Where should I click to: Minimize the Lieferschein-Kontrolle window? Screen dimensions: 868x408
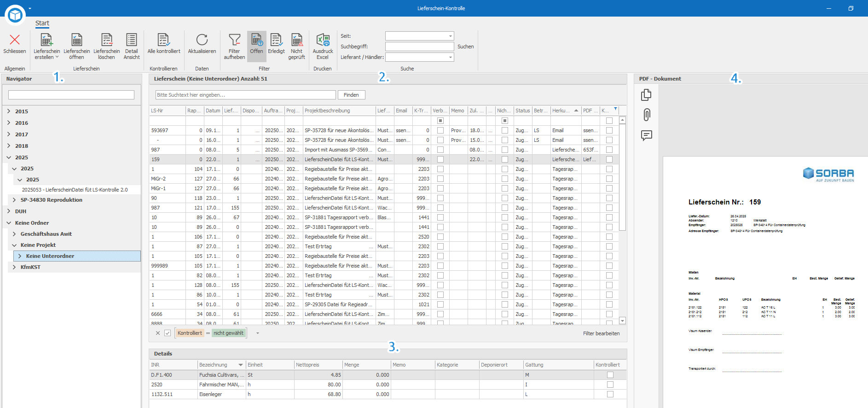[x=829, y=8]
